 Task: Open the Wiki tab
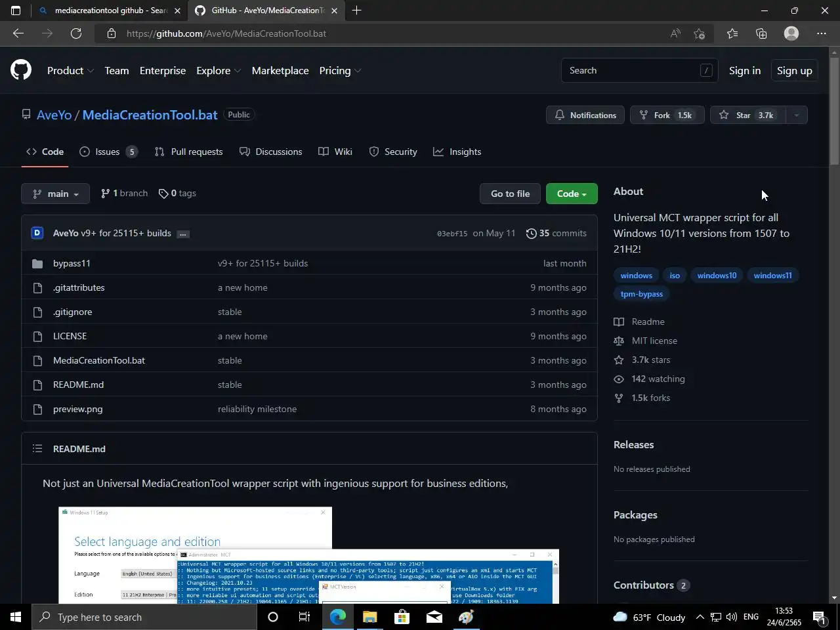tap(335, 152)
